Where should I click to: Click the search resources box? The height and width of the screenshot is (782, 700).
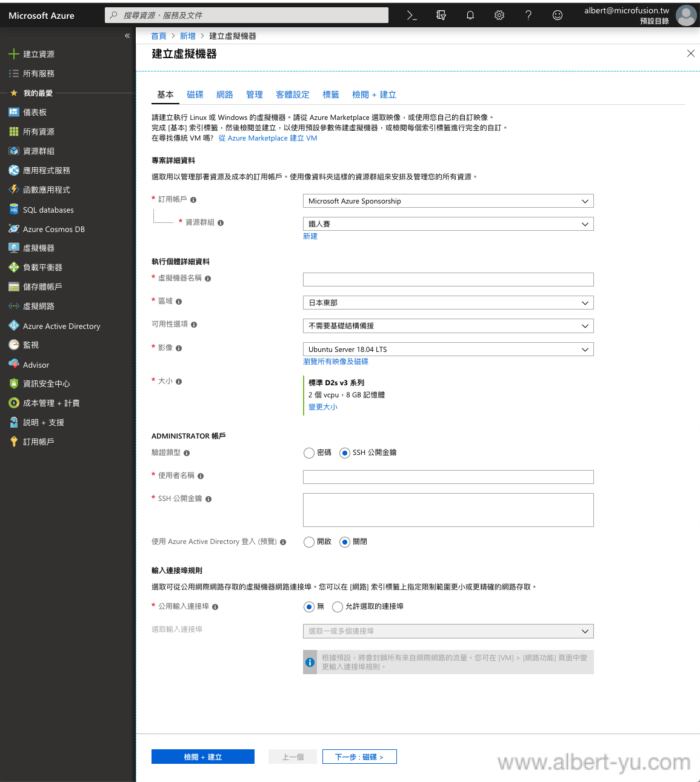pyautogui.click(x=247, y=15)
